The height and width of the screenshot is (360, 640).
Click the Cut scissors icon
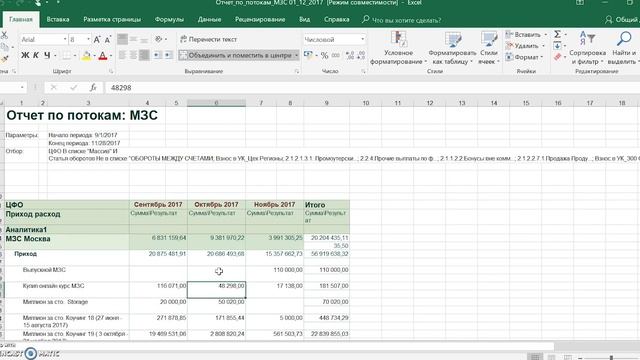coord(4,36)
